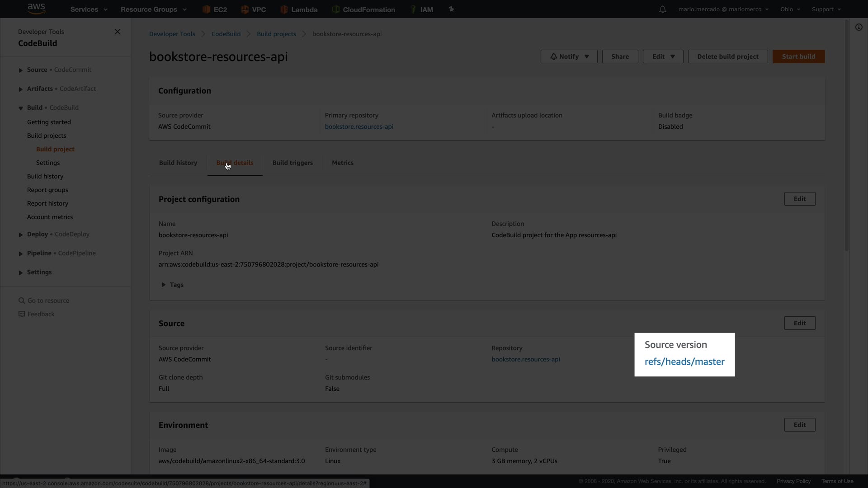The image size is (868, 488).
Task: Open the Notify dropdown button
Action: pyautogui.click(x=569, y=56)
